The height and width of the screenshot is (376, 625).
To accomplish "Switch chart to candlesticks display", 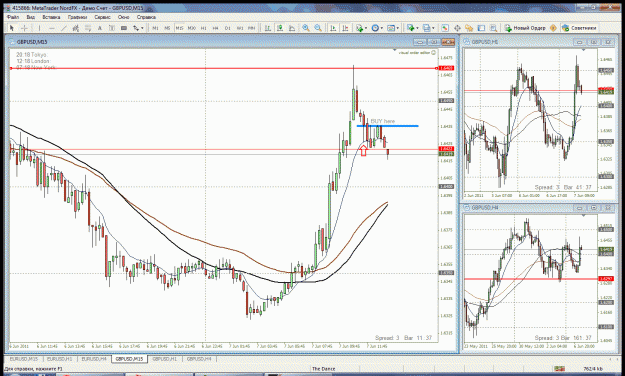I will coord(280,28).
